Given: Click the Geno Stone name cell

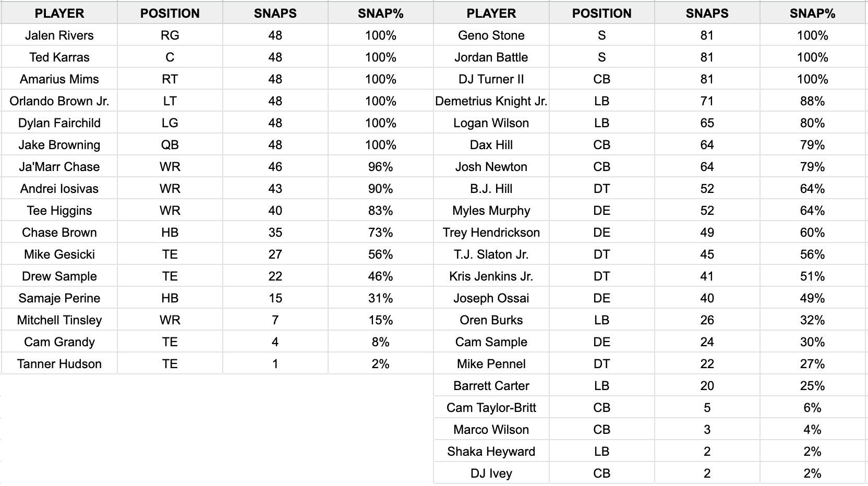Looking at the screenshot, I should [x=491, y=35].
